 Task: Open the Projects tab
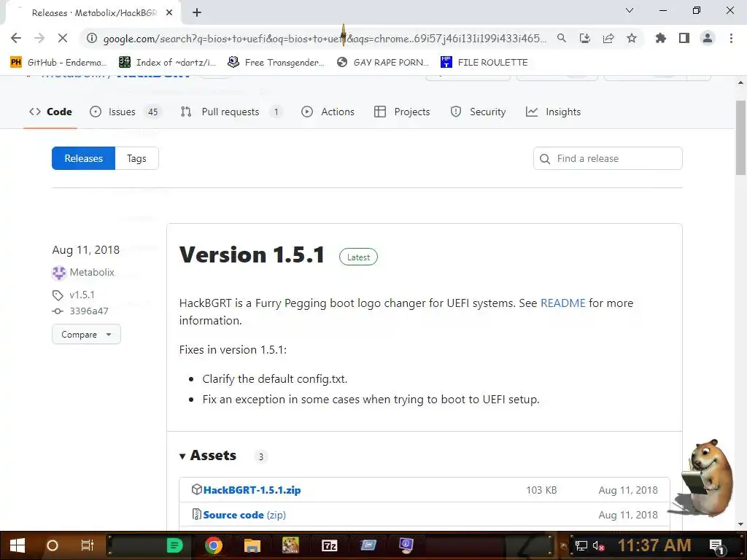(402, 112)
